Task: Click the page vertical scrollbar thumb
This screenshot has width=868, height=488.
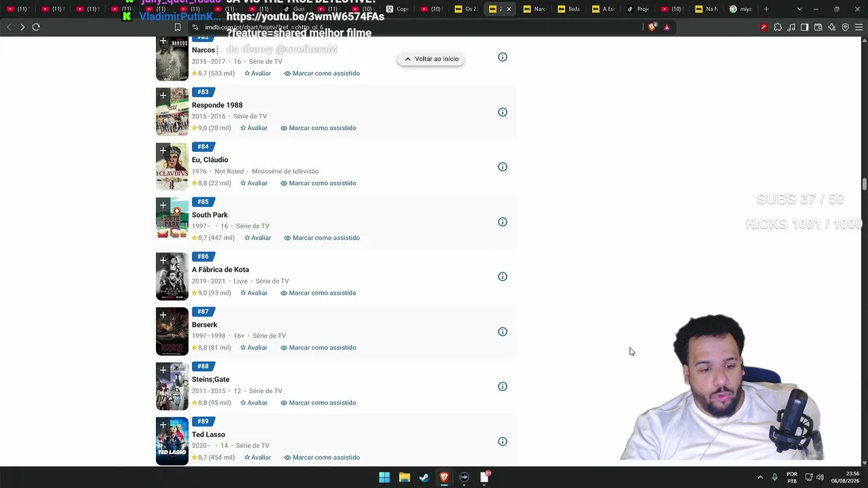Action: pos(865,184)
